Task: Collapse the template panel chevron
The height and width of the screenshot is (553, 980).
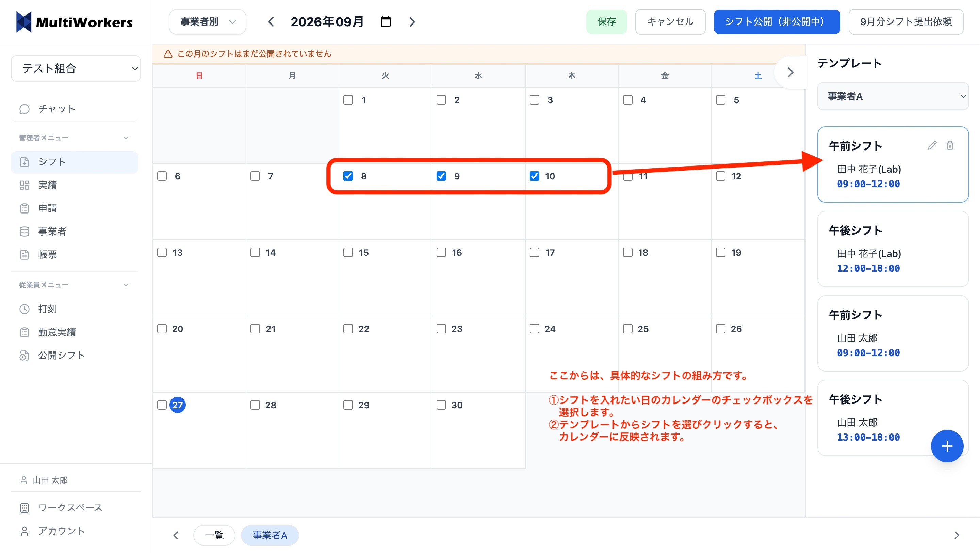Action: [x=790, y=72]
